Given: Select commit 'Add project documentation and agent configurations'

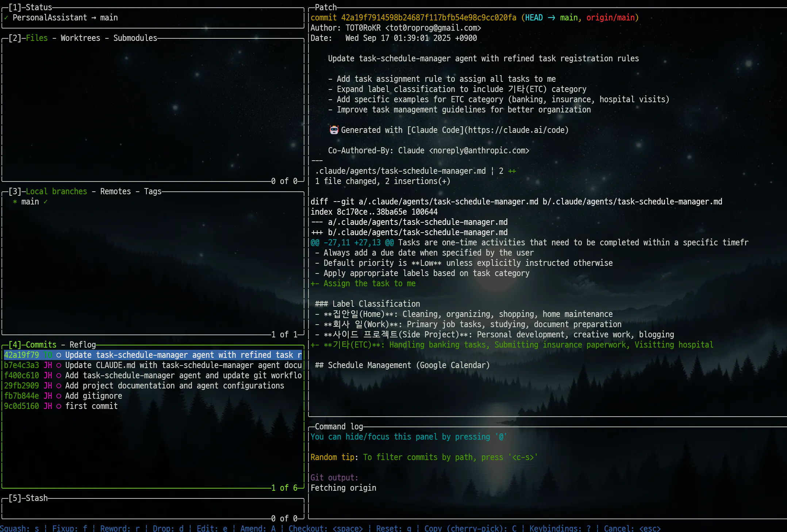Looking at the screenshot, I should click(153, 386).
